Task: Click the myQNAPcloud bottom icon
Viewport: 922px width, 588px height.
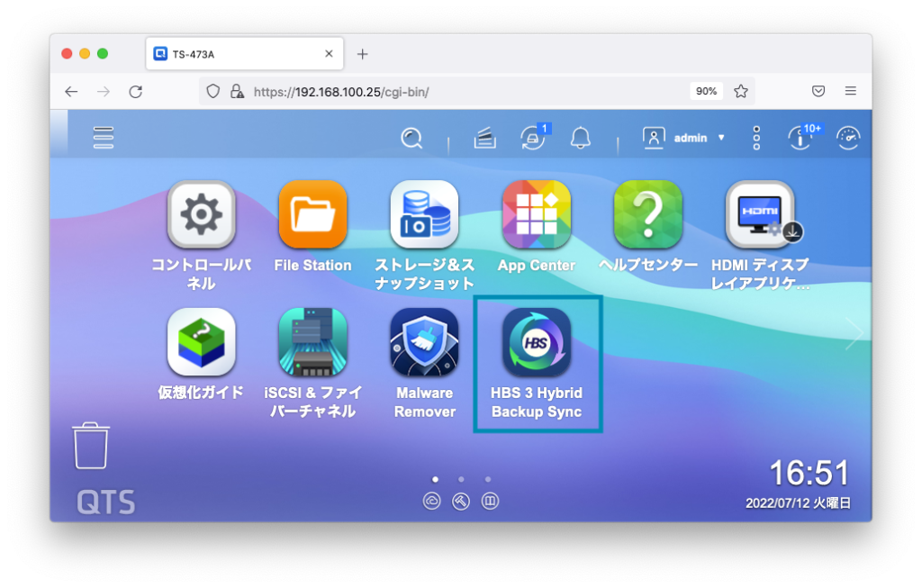Action: pos(432,501)
